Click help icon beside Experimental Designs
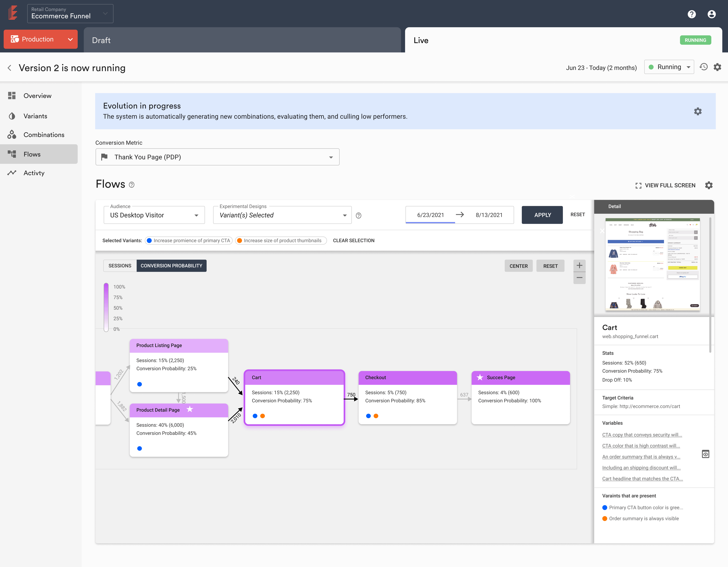Viewport: 728px width, 567px height. coord(359,216)
